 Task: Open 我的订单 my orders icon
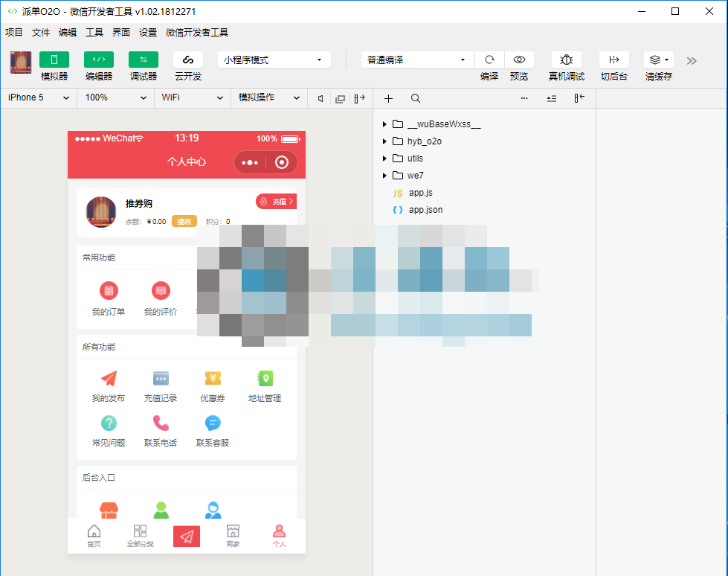point(109,291)
